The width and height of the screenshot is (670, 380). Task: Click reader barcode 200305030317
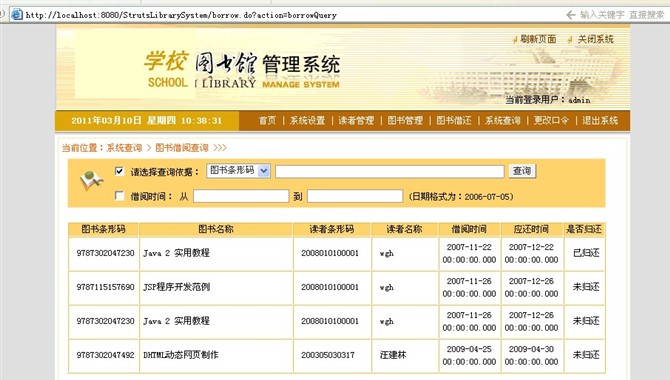click(x=328, y=355)
